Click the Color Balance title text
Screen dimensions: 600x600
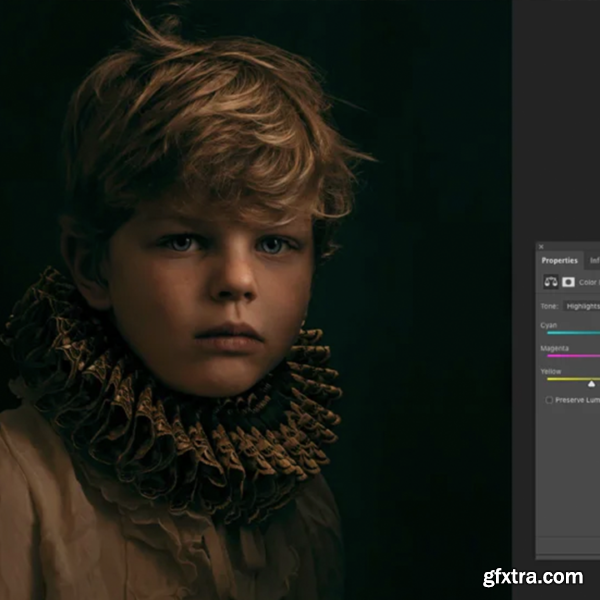click(590, 282)
